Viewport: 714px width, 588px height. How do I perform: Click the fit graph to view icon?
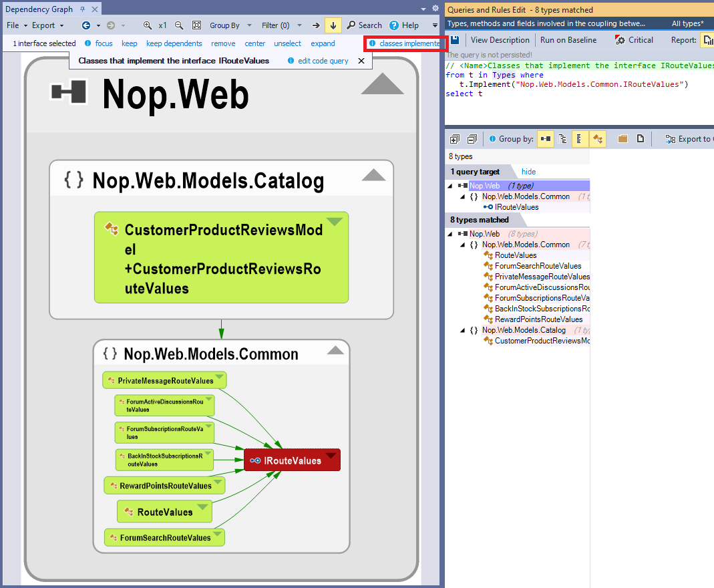tap(197, 25)
